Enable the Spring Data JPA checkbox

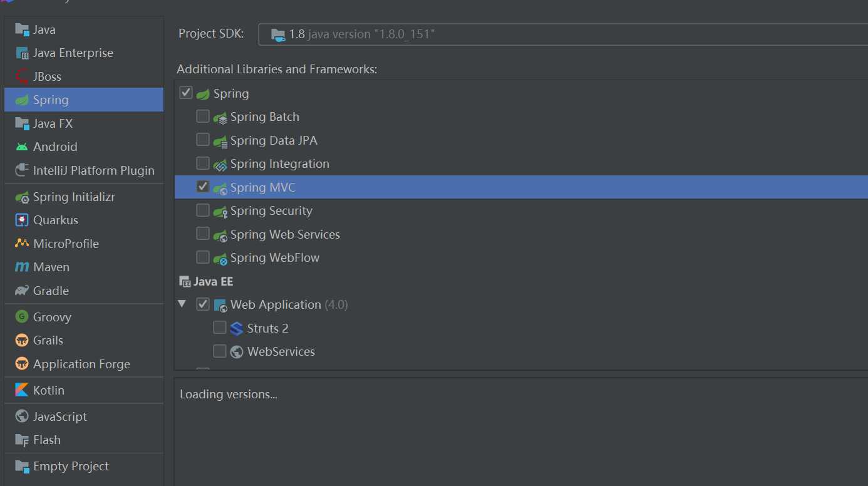203,139
